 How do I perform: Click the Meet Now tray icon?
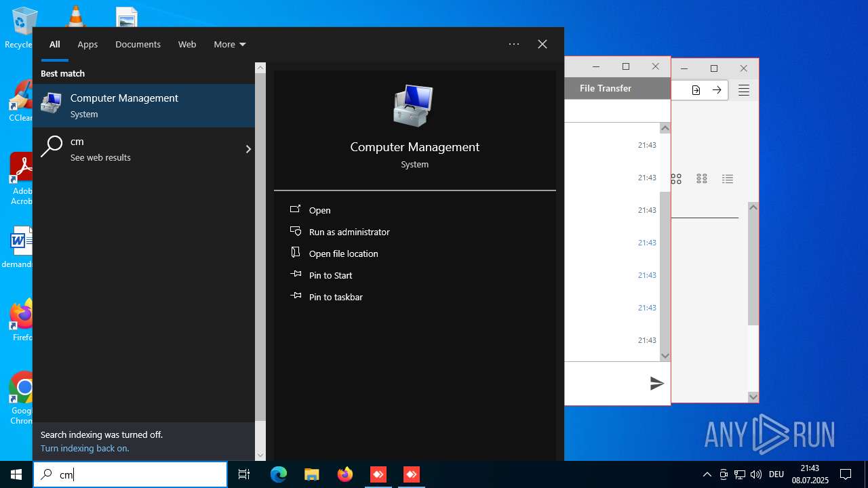pos(724,474)
